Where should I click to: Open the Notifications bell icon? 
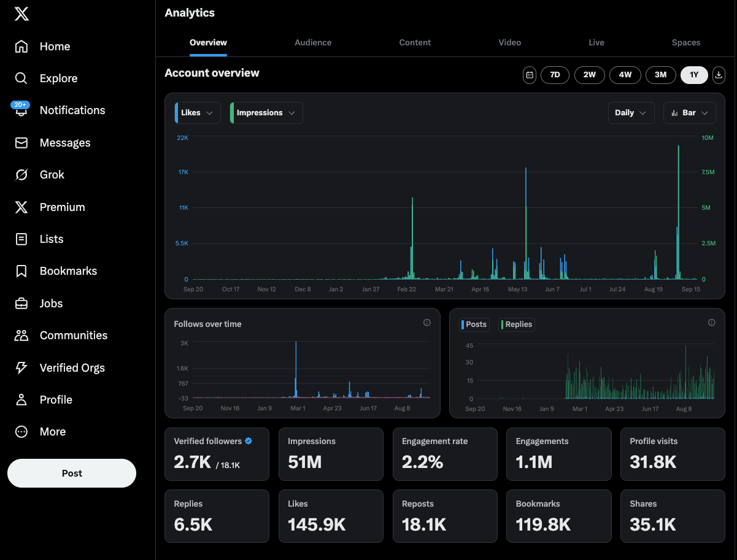coord(21,111)
